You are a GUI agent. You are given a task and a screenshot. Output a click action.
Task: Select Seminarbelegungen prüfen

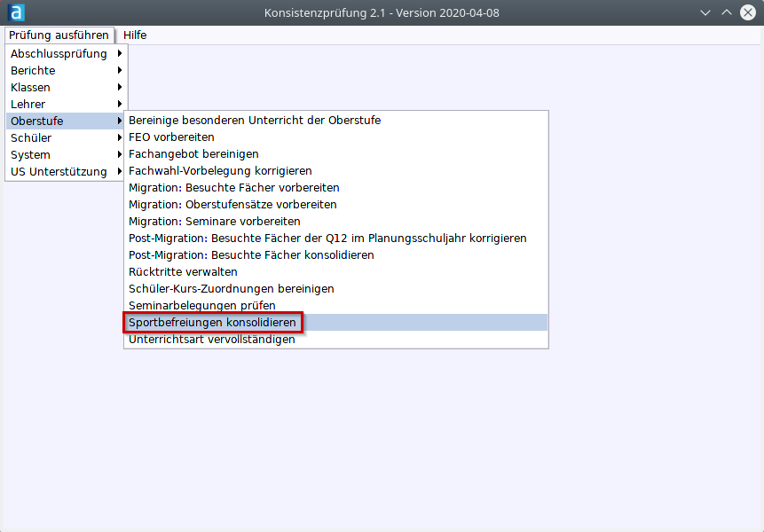pos(336,306)
